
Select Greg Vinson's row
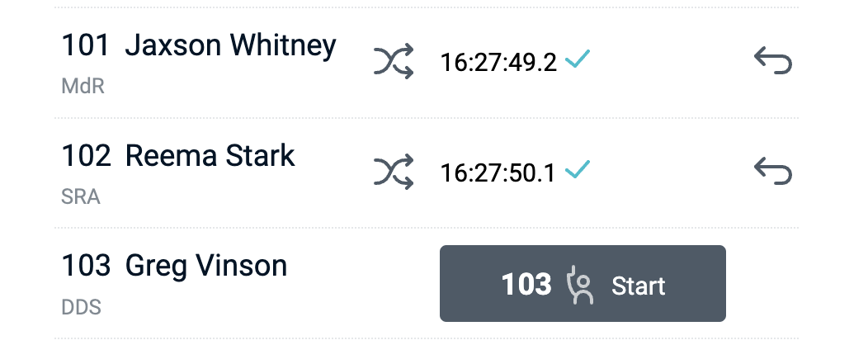[x=205, y=266]
